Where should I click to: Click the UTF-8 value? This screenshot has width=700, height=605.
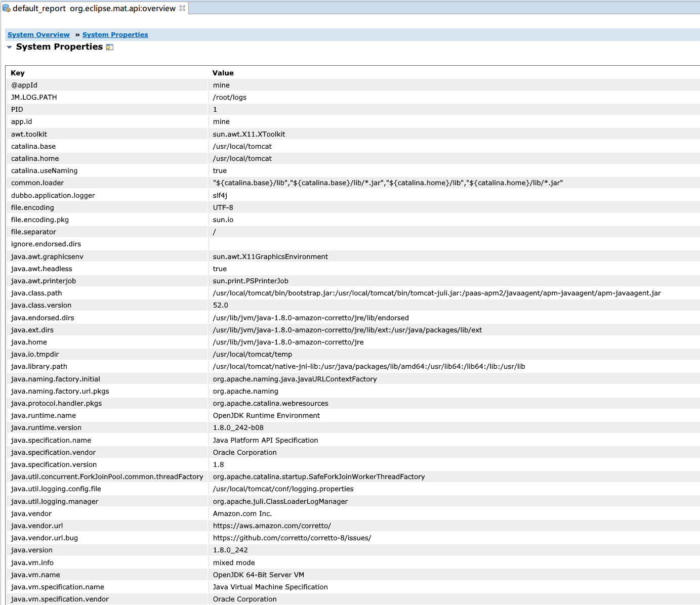pyautogui.click(x=223, y=207)
